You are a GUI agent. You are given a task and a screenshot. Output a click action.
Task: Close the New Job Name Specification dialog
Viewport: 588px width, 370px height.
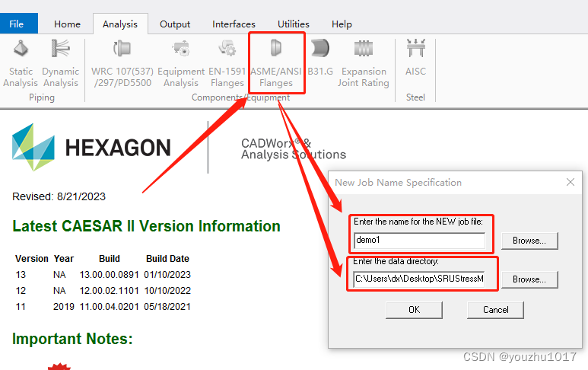tap(571, 182)
